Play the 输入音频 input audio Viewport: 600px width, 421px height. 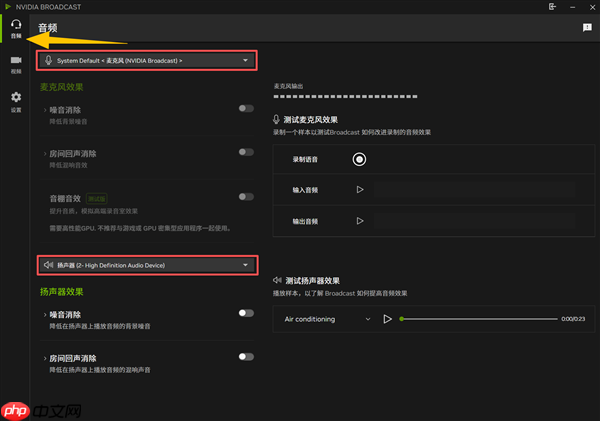[359, 190]
